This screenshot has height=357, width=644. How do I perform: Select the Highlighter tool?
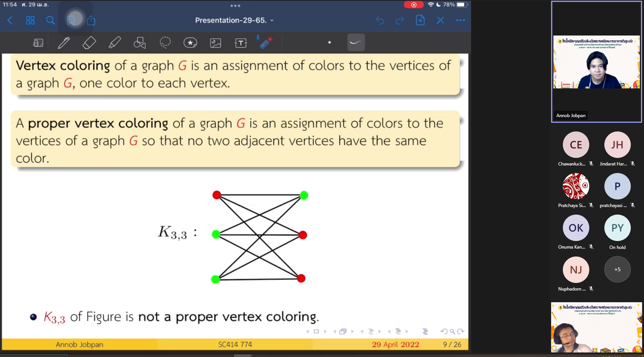coord(115,43)
